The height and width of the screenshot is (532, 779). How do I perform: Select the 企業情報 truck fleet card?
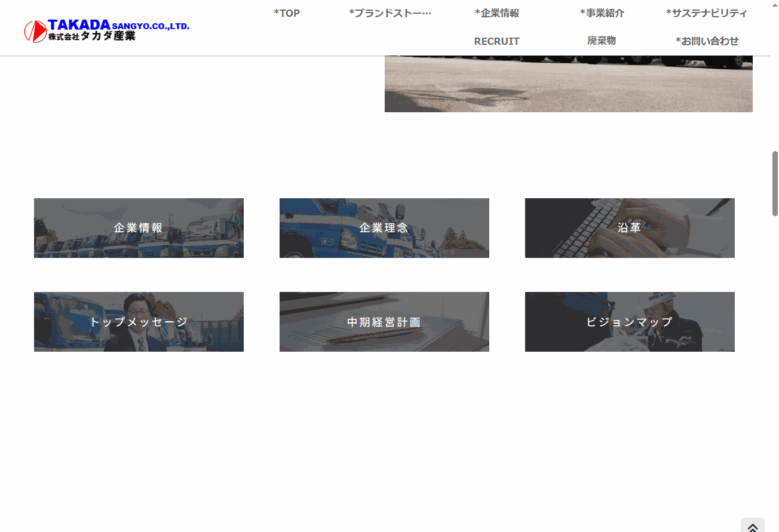pos(139,228)
